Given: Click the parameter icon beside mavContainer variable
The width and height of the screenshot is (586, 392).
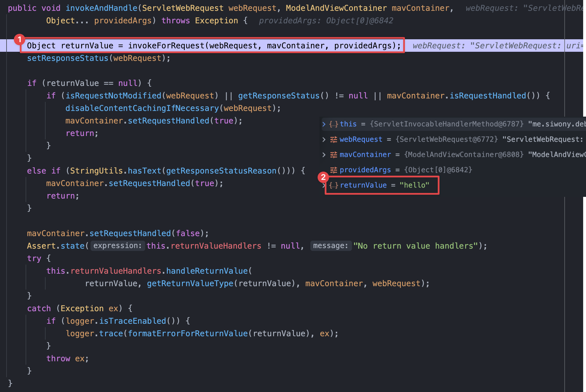Looking at the screenshot, I should tap(333, 155).
